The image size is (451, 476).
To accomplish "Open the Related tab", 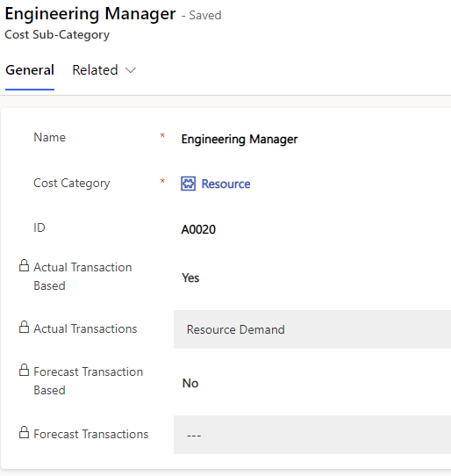I will [95, 70].
